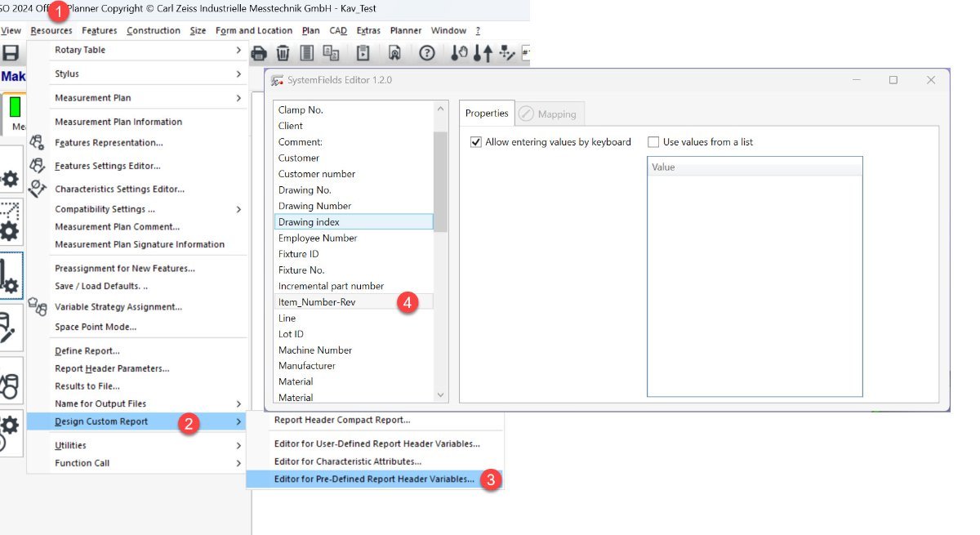Open Editor for Characteristic Attributes

(x=347, y=461)
